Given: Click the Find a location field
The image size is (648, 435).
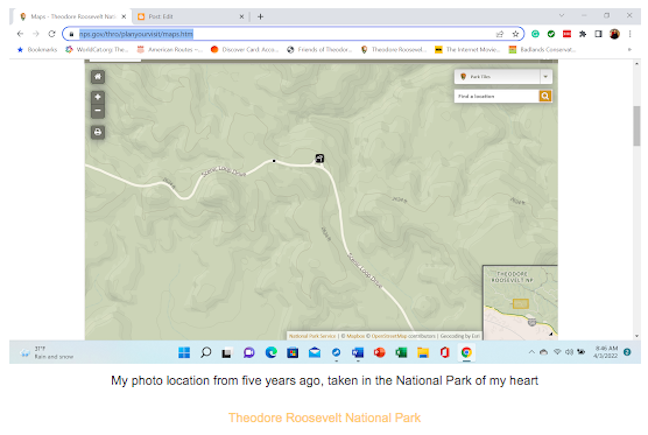Looking at the screenshot, I should (x=496, y=96).
